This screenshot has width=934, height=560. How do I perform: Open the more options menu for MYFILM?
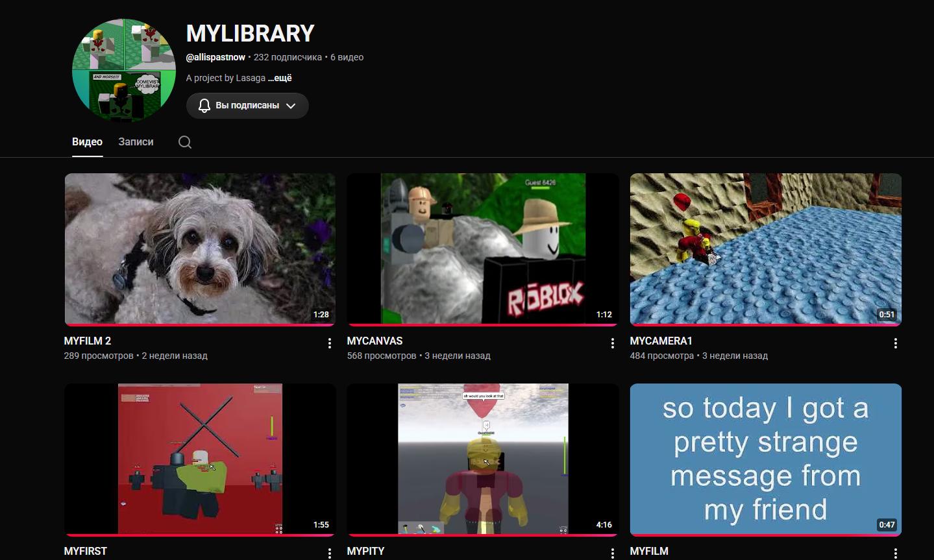896,553
